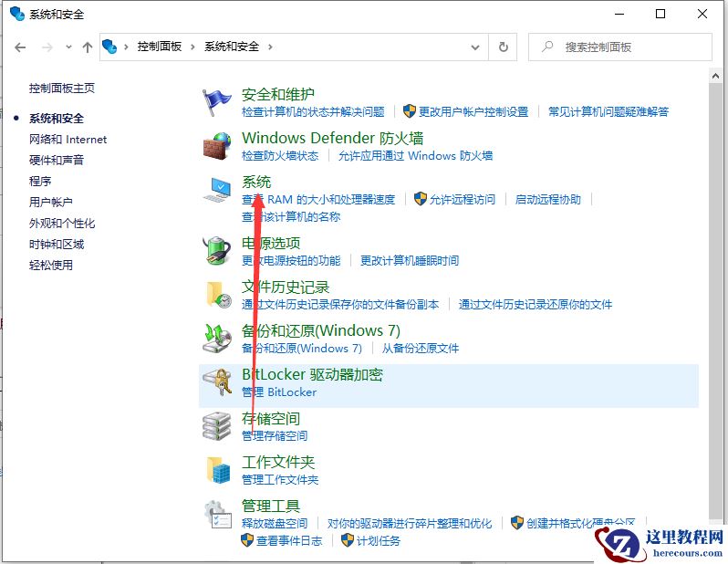Open the Power Options battery icon
This screenshot has height=564, width=728.
point(217,250)
